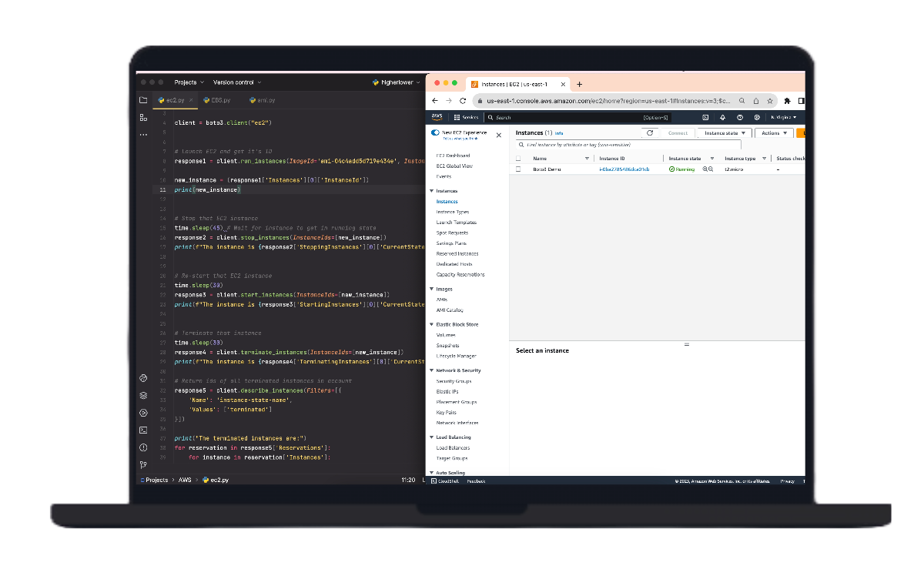The height and width of the screenshot is (576, 924).
Task: Open the AWS Services menu
Action: 466,117
